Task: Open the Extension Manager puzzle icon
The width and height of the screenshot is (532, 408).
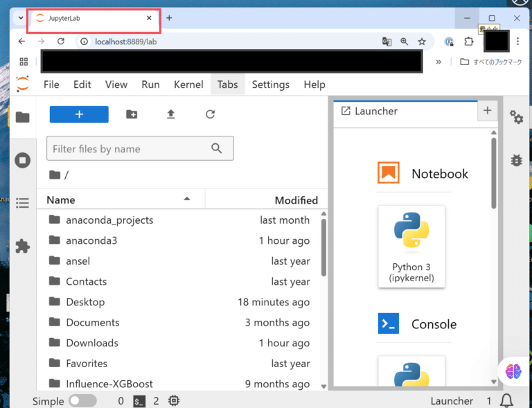Action: (x=23, y=246)
